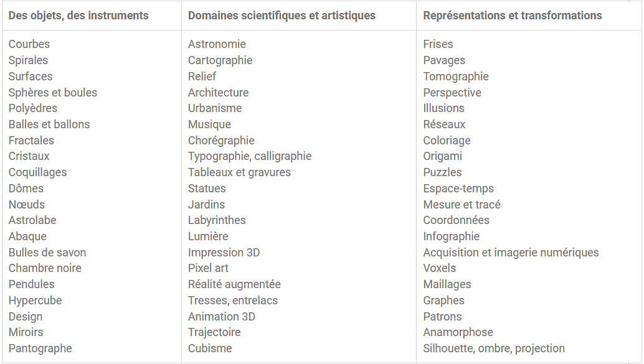
Task: Click on 'Impression 3D'
Action: click(224, 253)
